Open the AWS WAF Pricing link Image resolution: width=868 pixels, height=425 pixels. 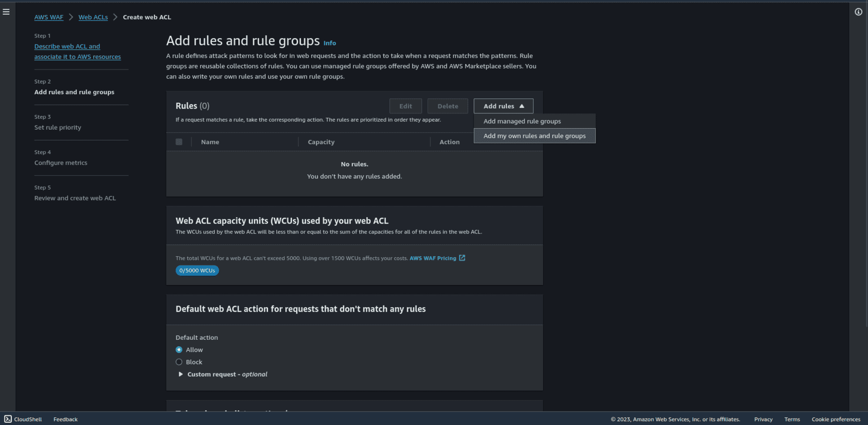[432, 258]
